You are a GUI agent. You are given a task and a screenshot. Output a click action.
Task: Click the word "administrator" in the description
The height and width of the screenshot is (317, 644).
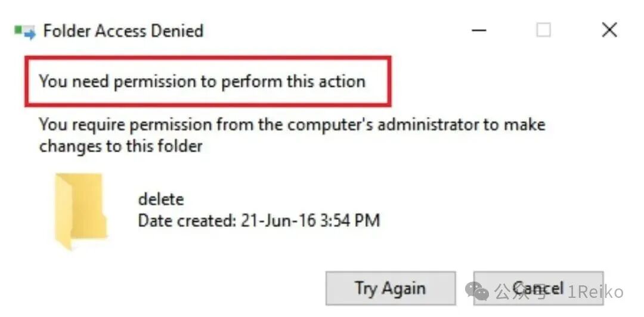[x=428, y=124]
